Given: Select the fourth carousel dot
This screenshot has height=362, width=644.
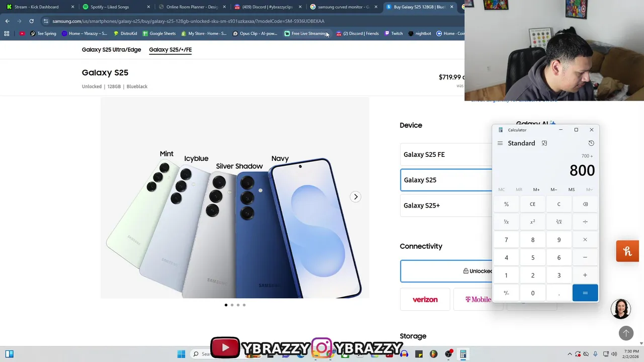Looking at the screenshot, I should 244,305.
